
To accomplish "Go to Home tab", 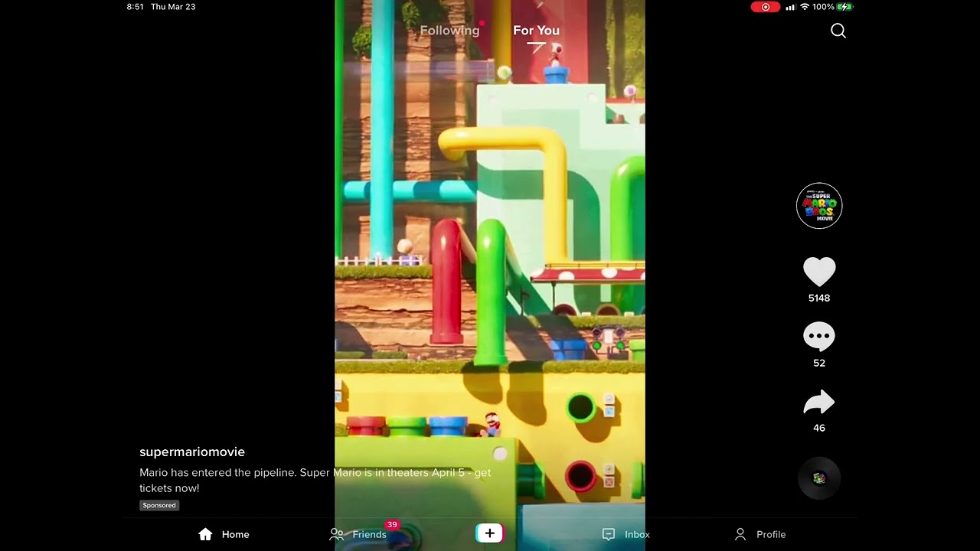I will pos(224,534).
